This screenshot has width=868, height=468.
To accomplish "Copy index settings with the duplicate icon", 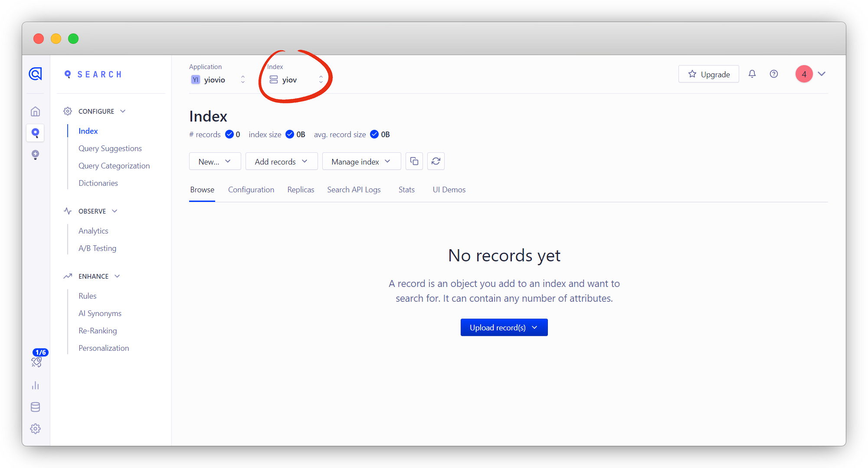I will coord(414,161).
